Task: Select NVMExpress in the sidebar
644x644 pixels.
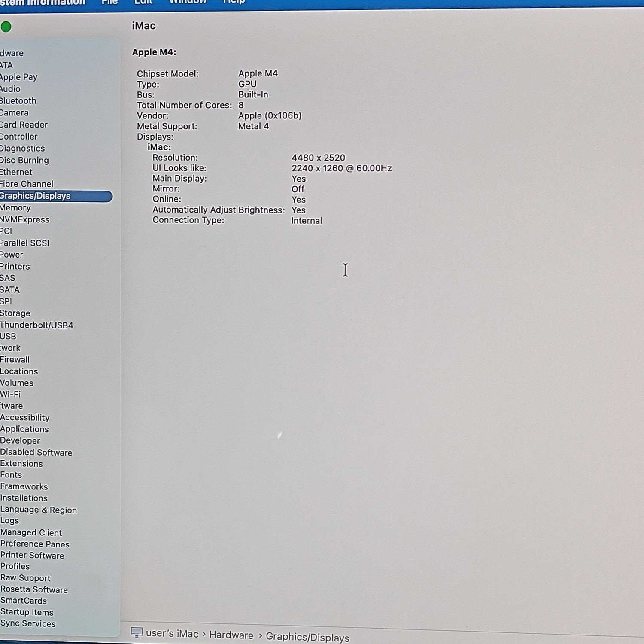Action: click(24, 219)
